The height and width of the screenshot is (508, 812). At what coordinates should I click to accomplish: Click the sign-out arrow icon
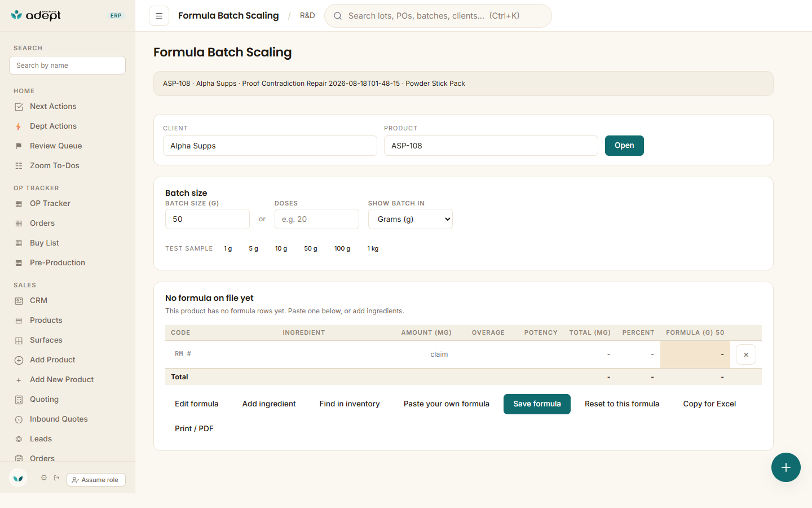(x=56, y=478)
